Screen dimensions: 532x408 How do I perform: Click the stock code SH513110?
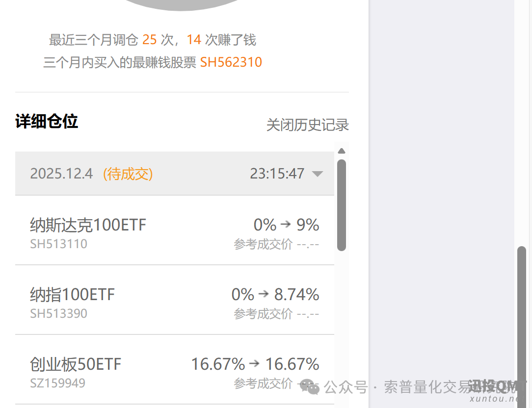point(59,244)
